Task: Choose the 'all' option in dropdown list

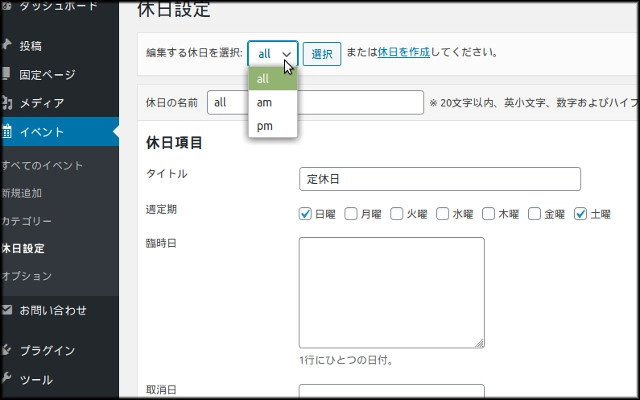Action: point(273,79)
